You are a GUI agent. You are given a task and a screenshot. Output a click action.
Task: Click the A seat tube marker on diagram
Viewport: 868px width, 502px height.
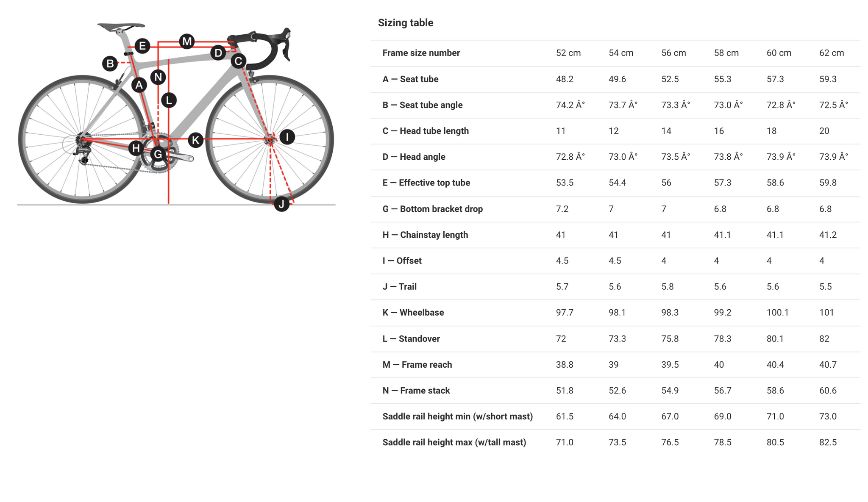click(x=139, y=85)
